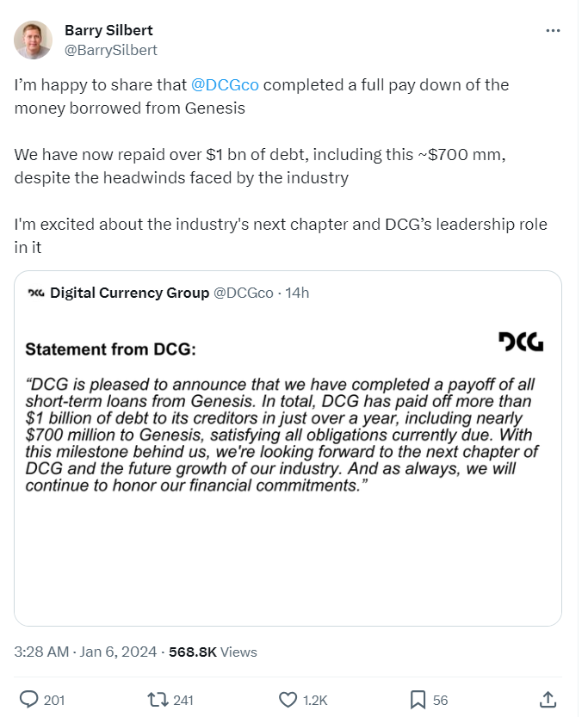Check the 241 retweets list
588x717 pixels.
(x=176, y=701)
